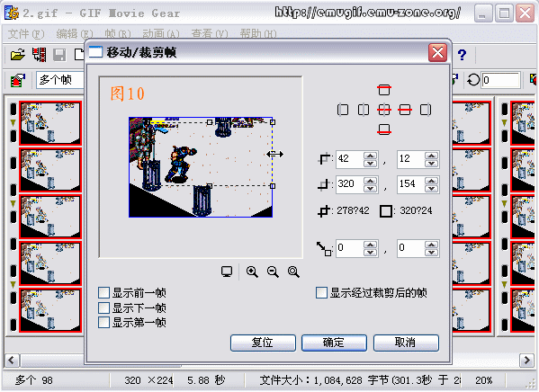Open the 文件 menu
The image size is (539, 392).
coord(26,33)
